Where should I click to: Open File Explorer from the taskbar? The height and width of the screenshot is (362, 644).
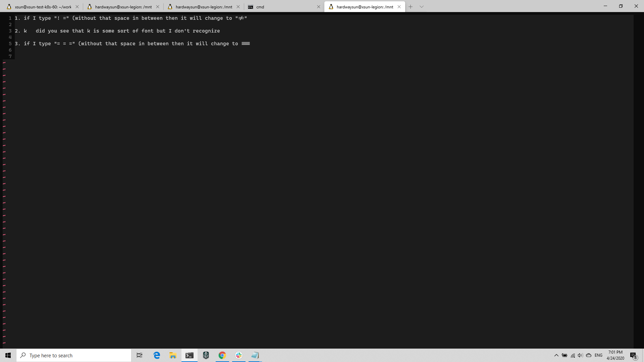coord(173,355)
